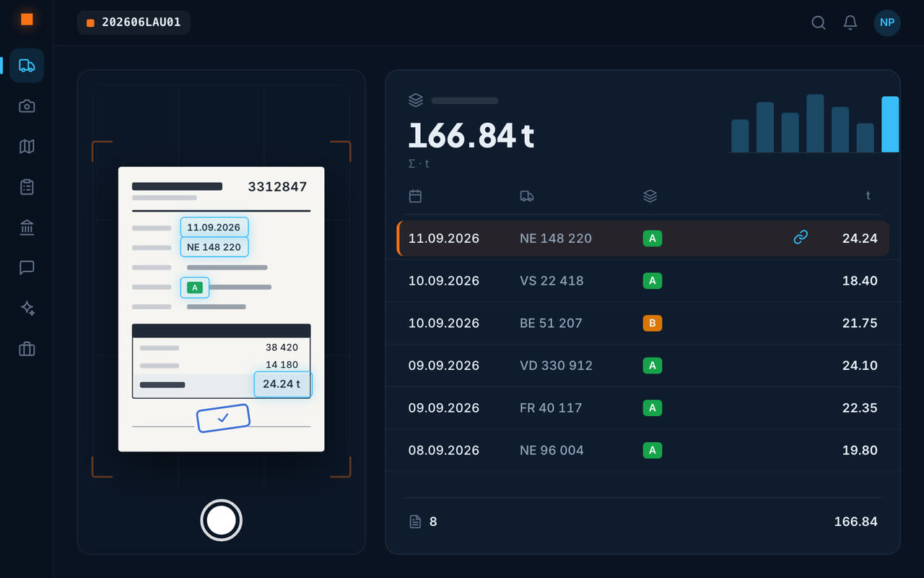The image size is (924, 578).
Task: Select the tallest middle chart bar
Action: point(815,124)
